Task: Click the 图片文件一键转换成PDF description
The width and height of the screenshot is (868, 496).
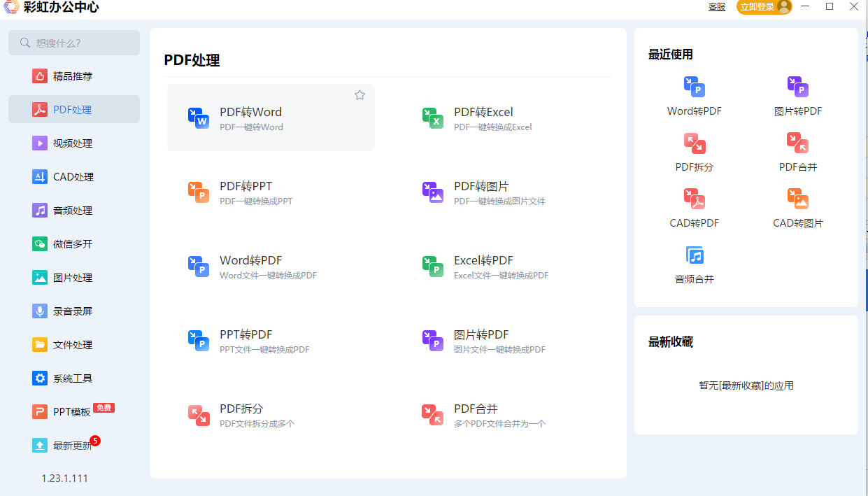Action: point(499,350)
